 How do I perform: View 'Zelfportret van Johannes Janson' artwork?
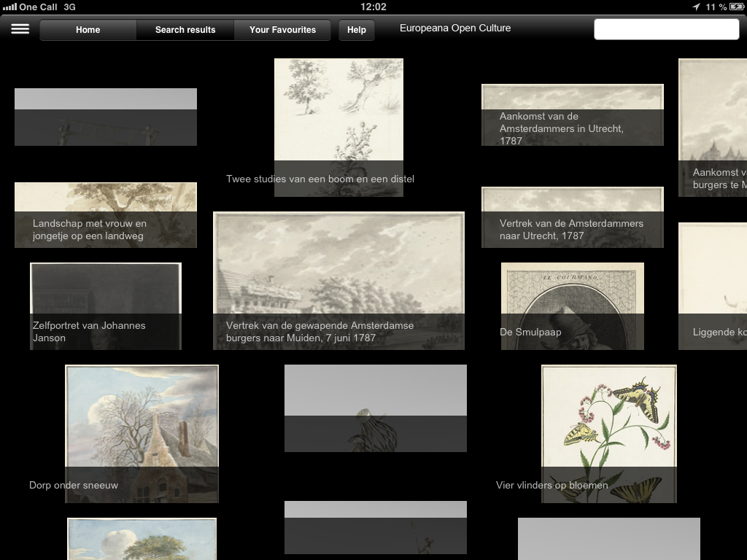[x=106, y=306]
